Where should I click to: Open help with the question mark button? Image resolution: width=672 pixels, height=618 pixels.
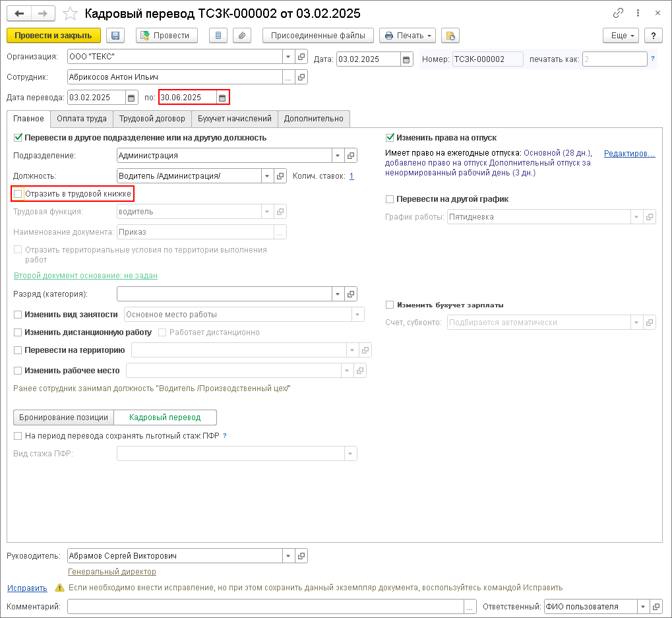(x=653, y=36)
